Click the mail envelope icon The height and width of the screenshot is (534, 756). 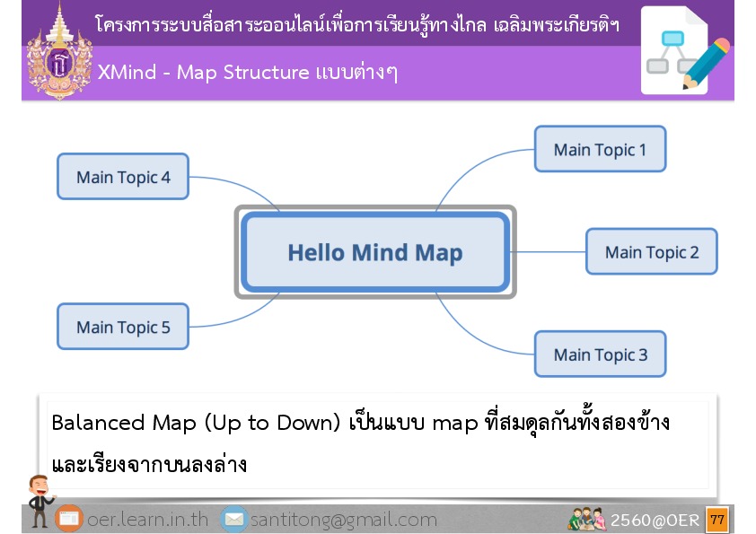(x=234, y=519)
